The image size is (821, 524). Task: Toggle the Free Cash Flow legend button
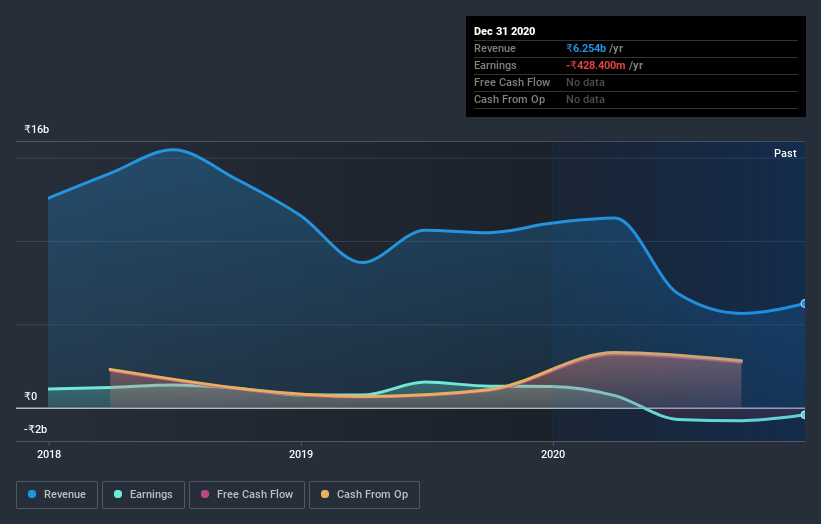247,495
